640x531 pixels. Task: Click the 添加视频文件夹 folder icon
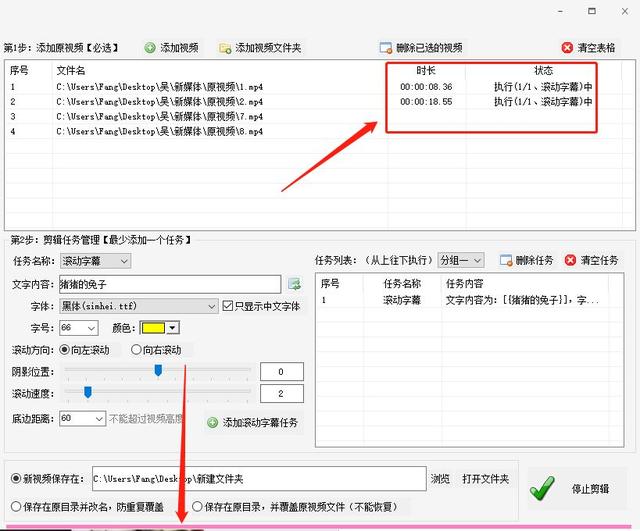pos(225,47)
